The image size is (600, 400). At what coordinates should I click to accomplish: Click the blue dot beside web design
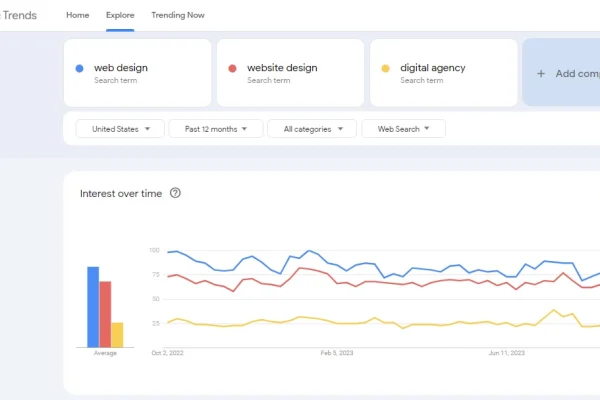[x=80, y=69]
